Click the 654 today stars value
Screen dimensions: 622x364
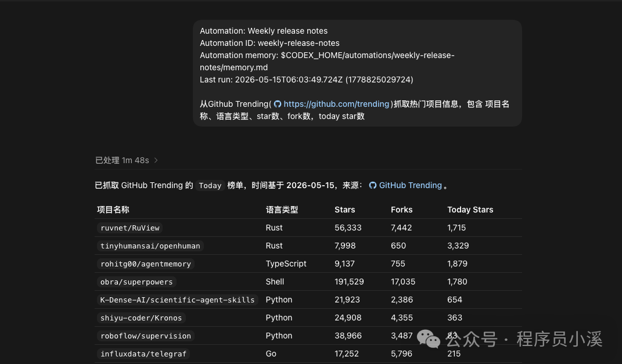point(455,300)
